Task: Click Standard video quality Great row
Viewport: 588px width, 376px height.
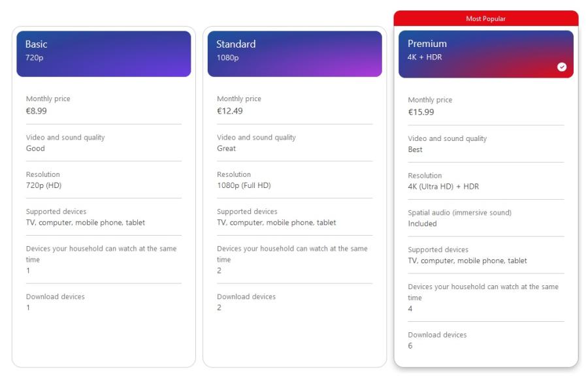Action: click(x=295, y=143)
